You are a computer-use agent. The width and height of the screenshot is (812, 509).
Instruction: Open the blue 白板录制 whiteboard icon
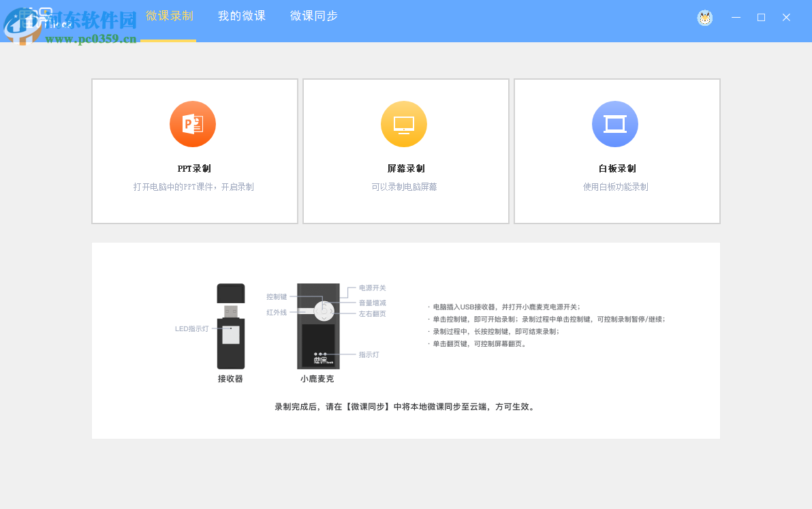pyautogui.click(x=615, y=124)
